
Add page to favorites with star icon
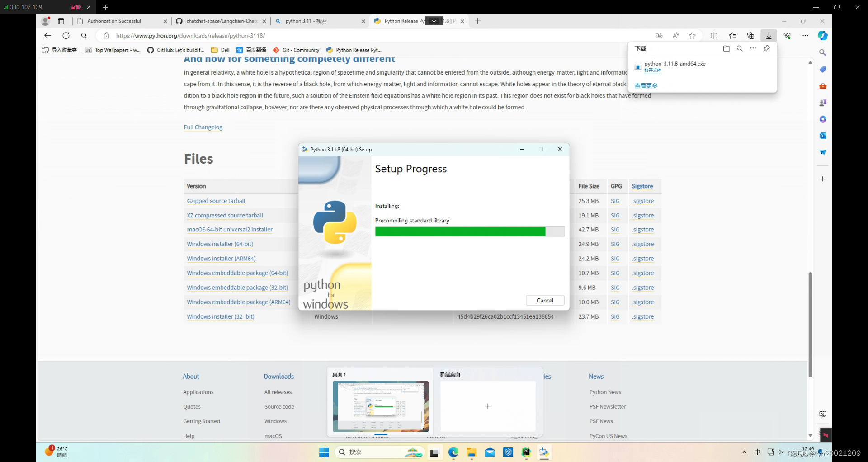click(692, 36)
